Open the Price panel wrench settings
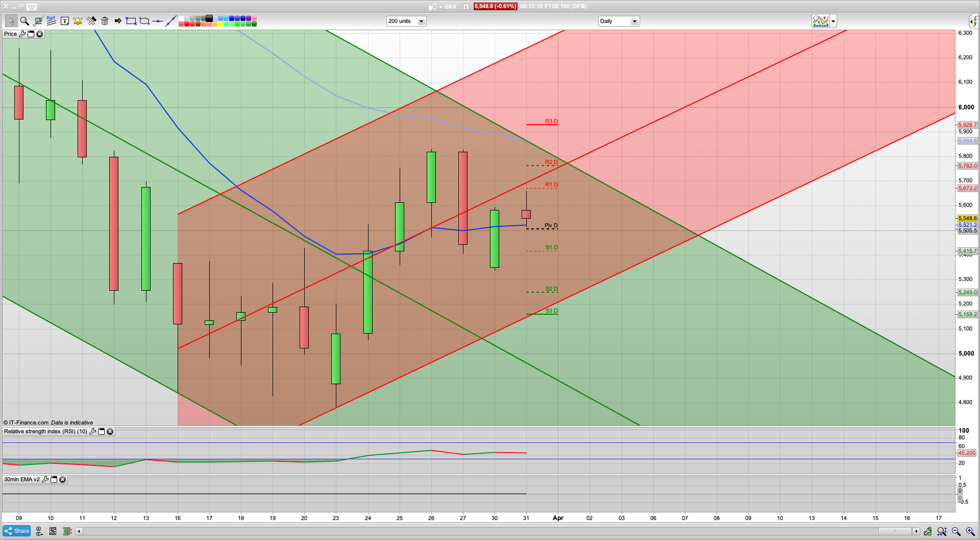The width and height of the screenshot is (980, 540). (x=22, y=34)
